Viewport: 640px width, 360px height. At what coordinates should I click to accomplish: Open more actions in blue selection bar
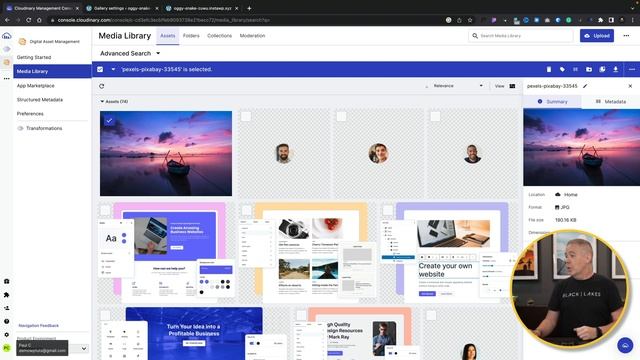pyautogui.click(x=632, y=69)
